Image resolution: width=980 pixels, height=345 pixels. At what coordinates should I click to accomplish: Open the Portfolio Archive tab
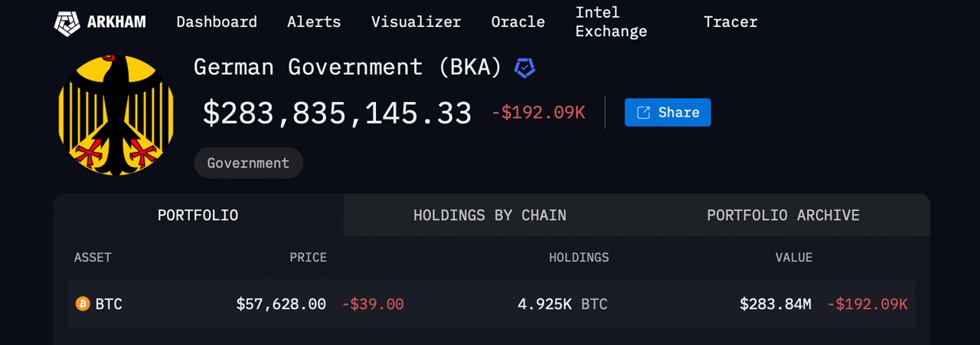[782, 215]
